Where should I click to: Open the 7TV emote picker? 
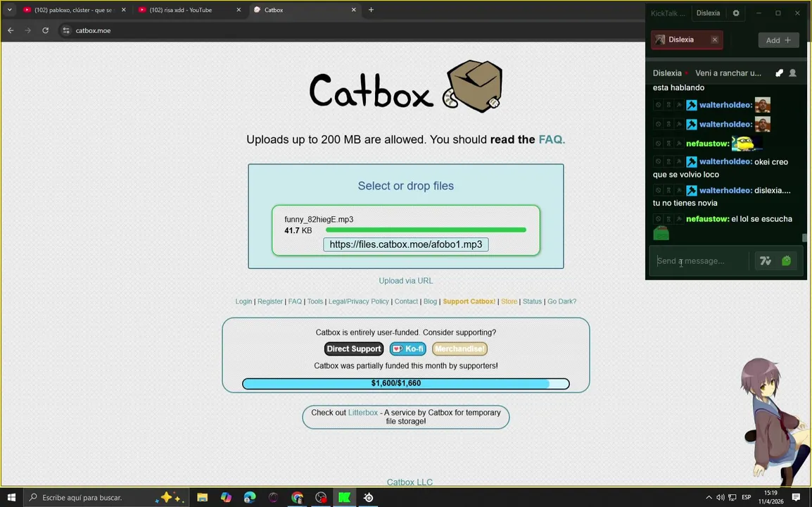[x=766, y=261]
